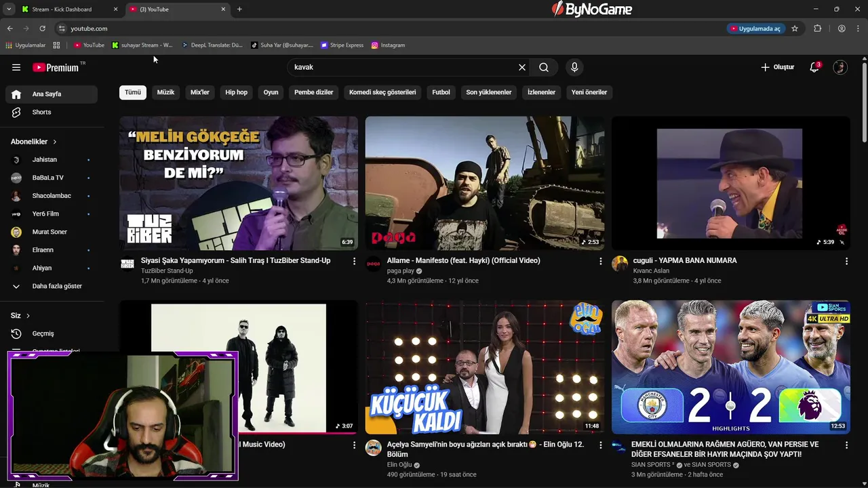868x488 pixels.
Task: Bookmark this page with star icon
Action: (795, 28)
